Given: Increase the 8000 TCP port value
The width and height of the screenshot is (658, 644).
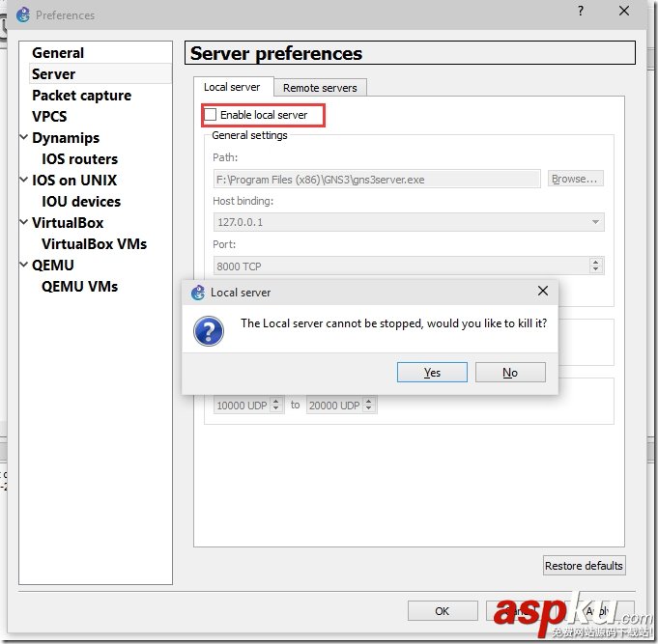Looking at the screenshot, I should coord(595,262).
